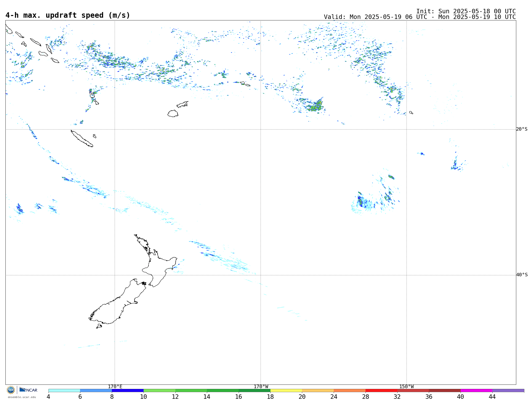Click the dark green 16–18 color swatch
The width and height of the screenshot is (532, 400).
pos(254,390)
